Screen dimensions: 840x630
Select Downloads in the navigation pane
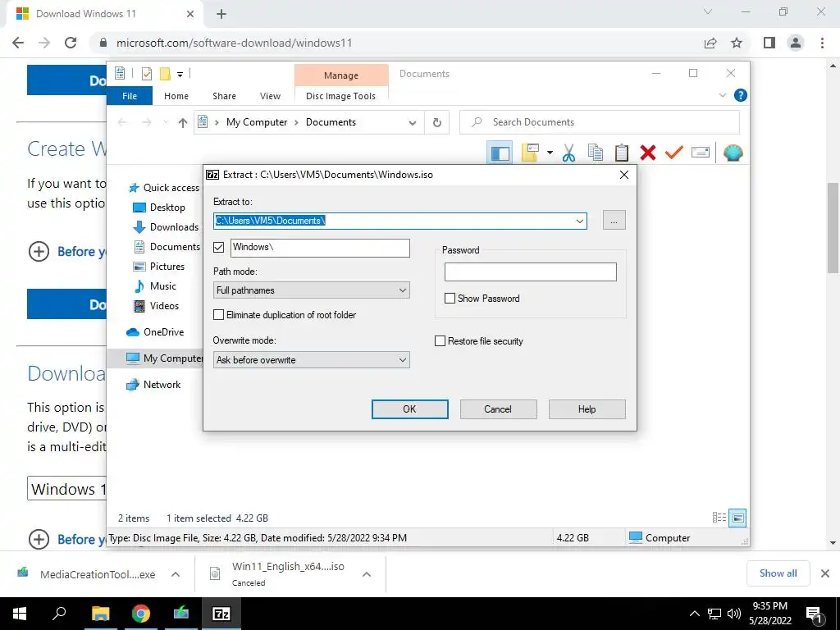165,227
